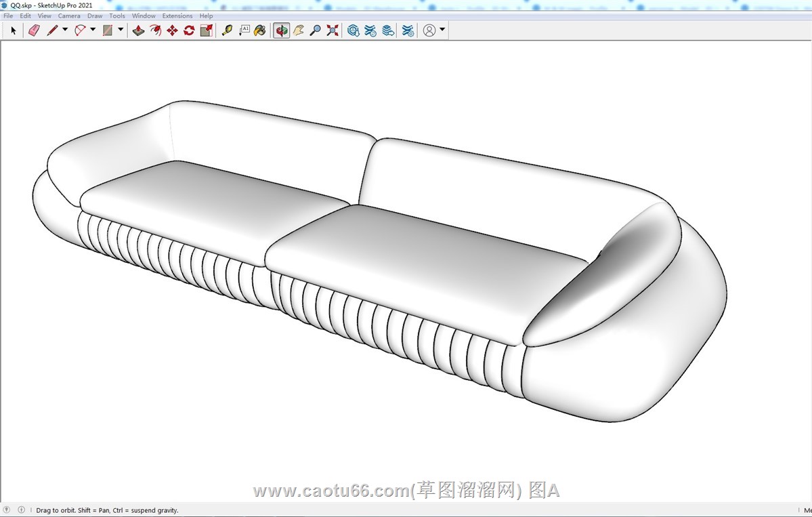
Task: Click the Zoom Extents tool
Action: (x=333, y=30)
